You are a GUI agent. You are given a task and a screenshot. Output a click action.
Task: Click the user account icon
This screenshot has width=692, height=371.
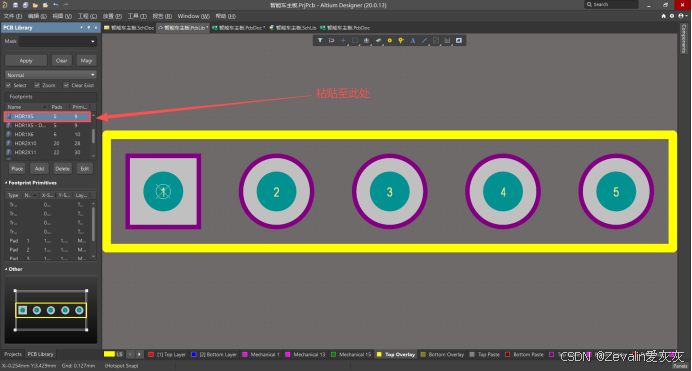coord(681,16)
